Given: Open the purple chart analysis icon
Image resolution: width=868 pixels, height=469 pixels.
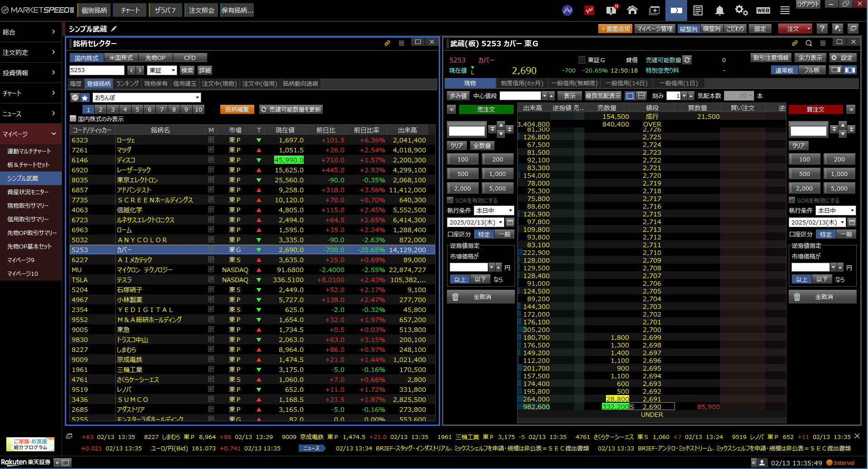Looking at the screenshot, I should (x=567, y=10).
